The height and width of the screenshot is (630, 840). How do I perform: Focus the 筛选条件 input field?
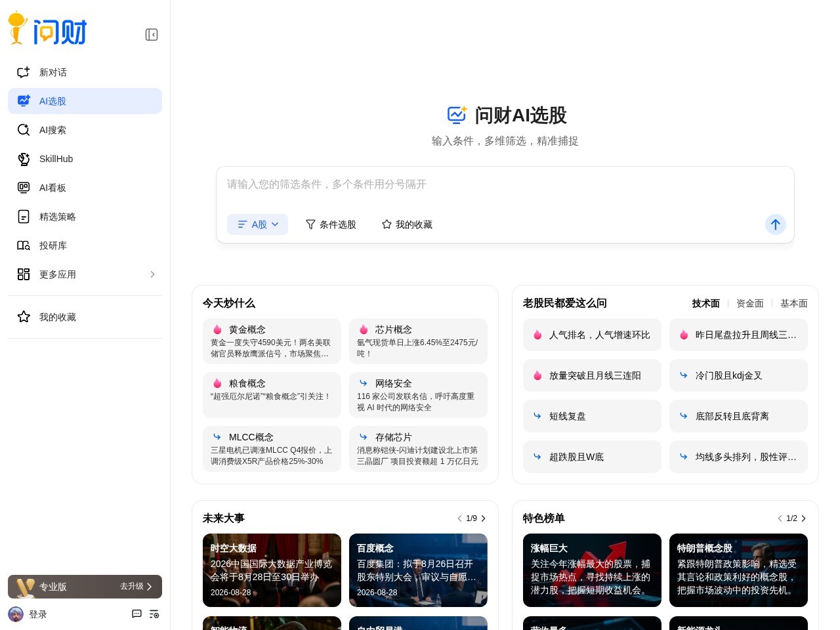pyautogui.click(x=505, y=184)
